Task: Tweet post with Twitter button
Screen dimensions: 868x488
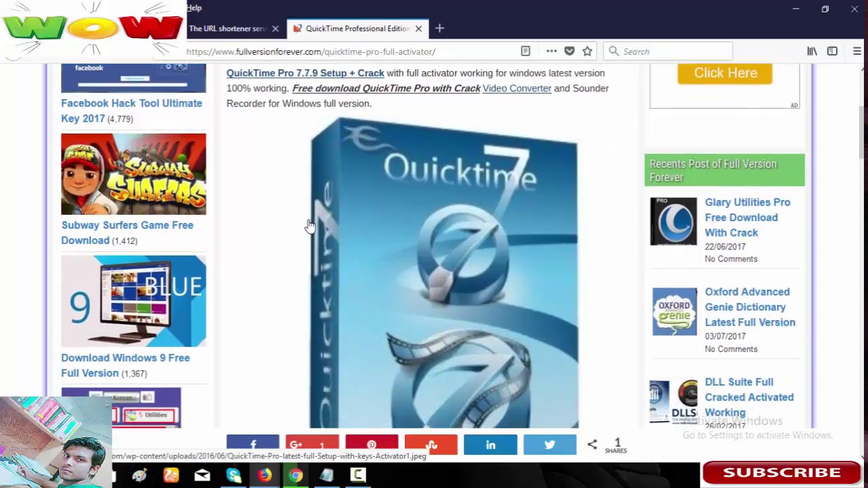Action: [550, 445]
